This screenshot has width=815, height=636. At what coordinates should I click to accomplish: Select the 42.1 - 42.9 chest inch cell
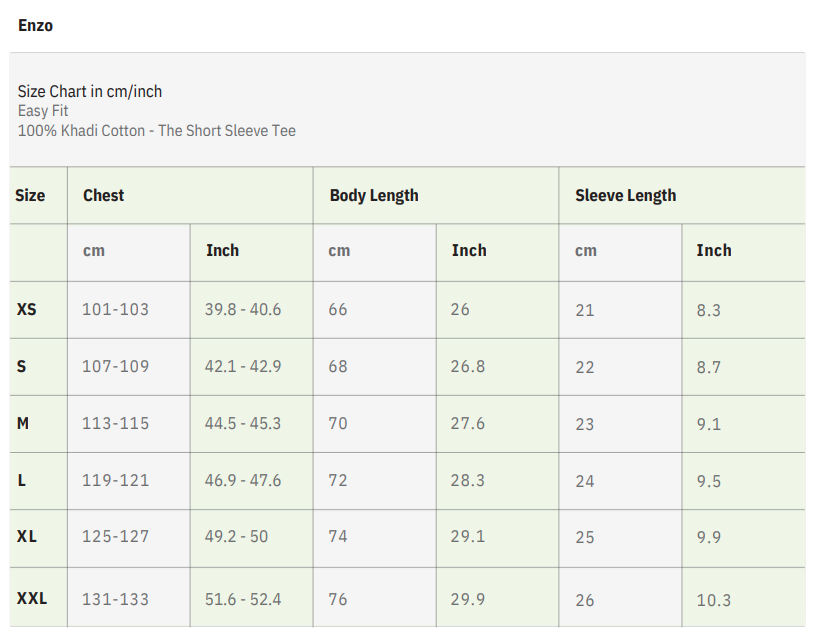[x=243, y=367]
